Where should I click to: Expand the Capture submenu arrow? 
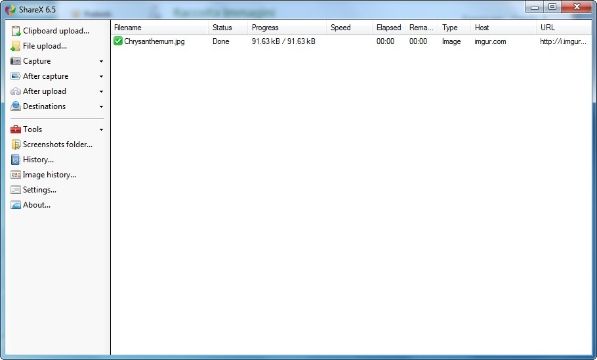(x=101, y=61)
